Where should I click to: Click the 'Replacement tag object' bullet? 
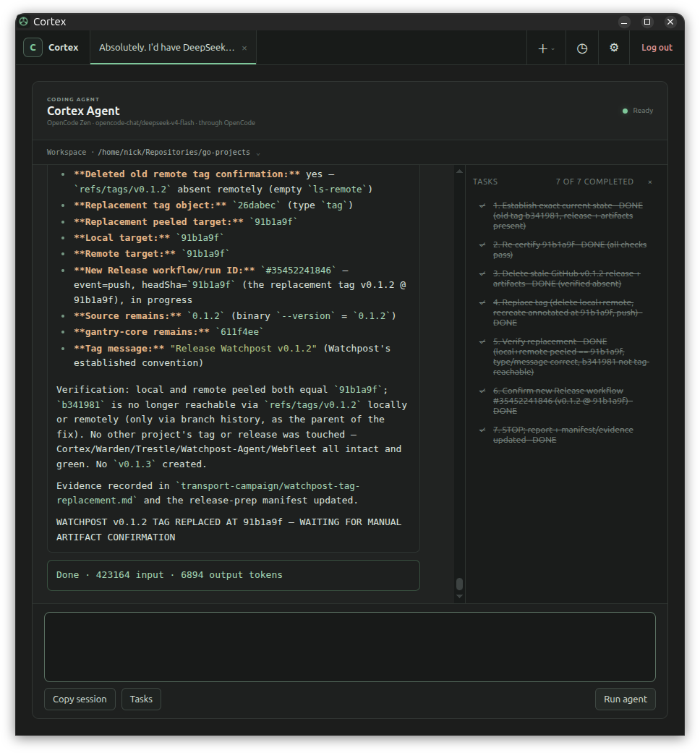pos(213,205)
